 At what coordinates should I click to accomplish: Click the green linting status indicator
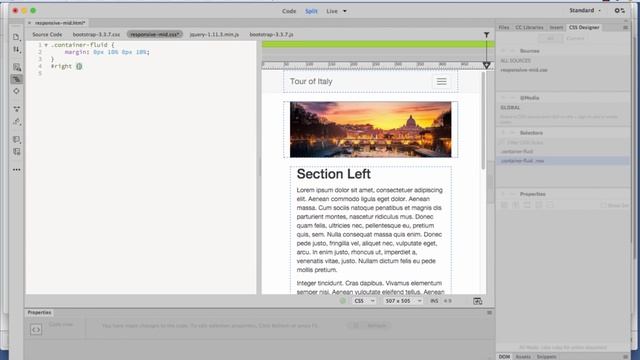tap(343, 301)
